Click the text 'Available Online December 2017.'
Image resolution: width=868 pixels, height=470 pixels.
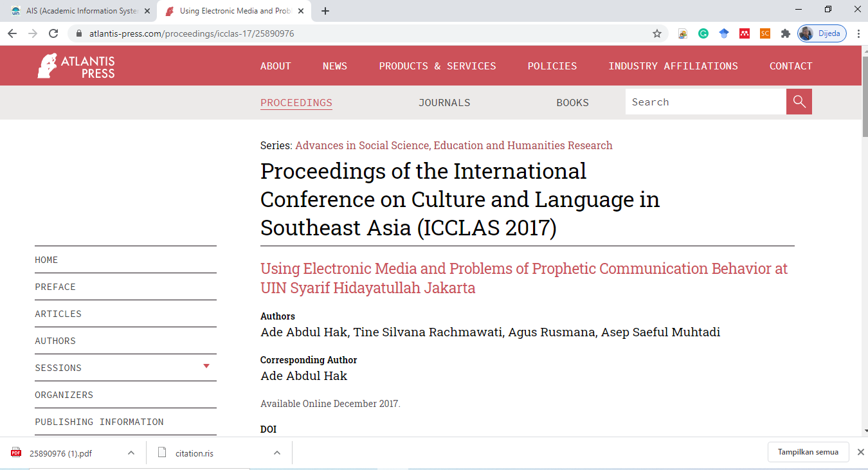pos(330,404)
